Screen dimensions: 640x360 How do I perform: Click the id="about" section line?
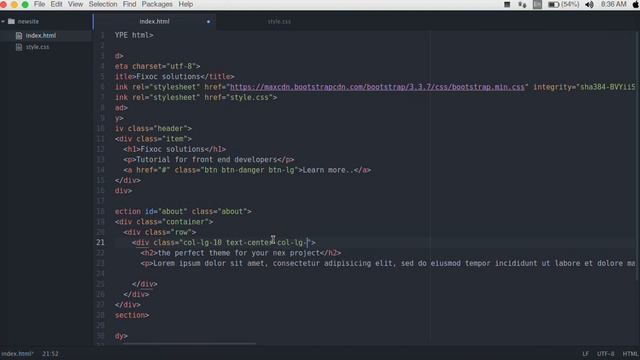pos(183,211)
